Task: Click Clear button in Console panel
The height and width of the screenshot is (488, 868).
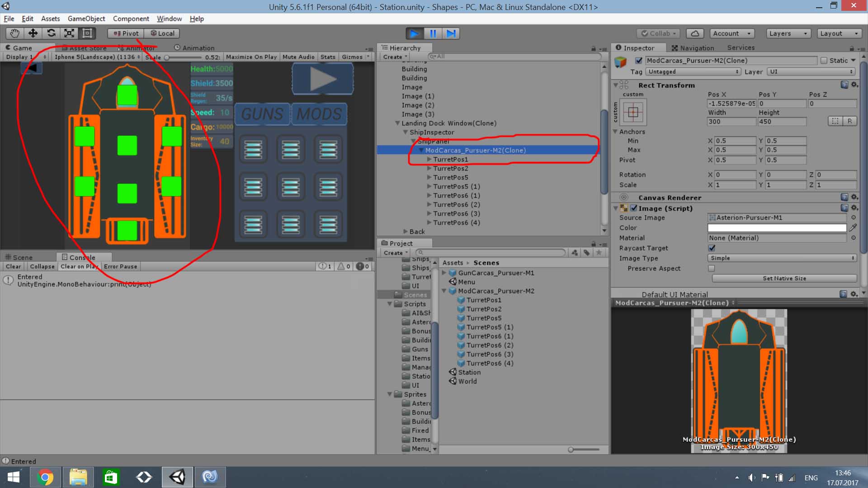Action: pyautogui.click(x=13, y=266)
